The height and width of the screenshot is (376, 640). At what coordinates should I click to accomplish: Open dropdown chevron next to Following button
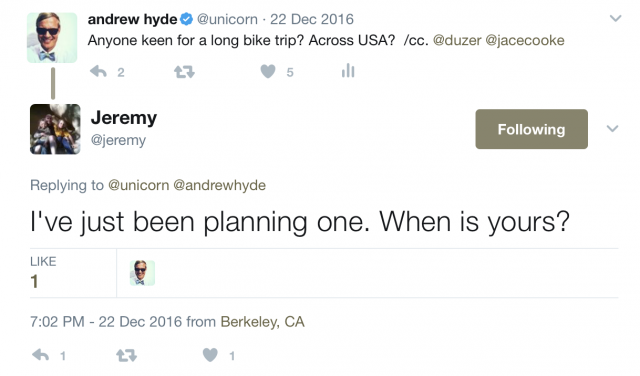[612, 129]
